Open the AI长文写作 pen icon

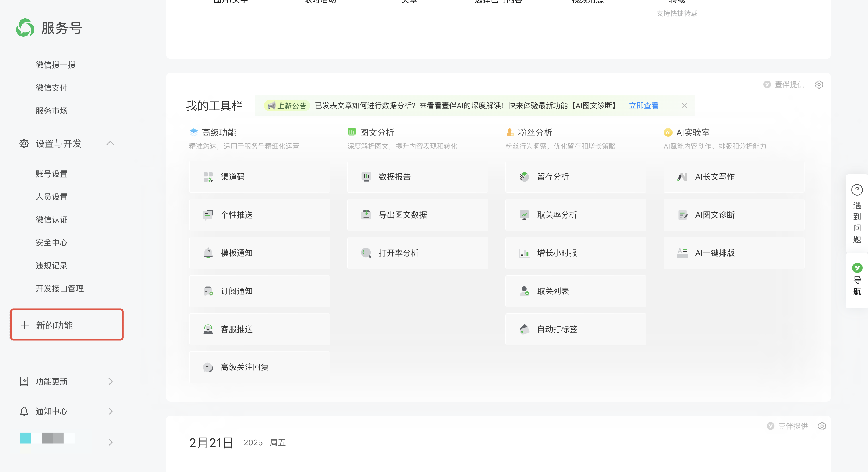click(682, 177)
